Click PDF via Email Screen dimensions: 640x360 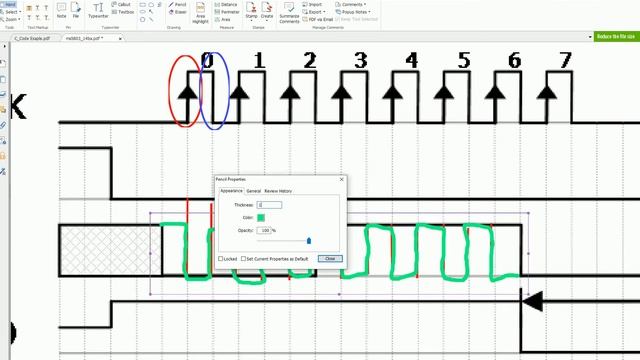(318, 19)
